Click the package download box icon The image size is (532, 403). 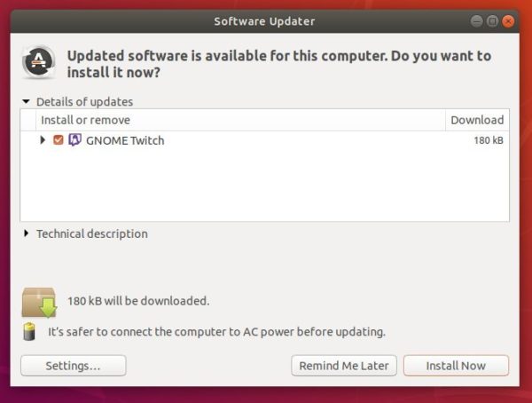39,303
